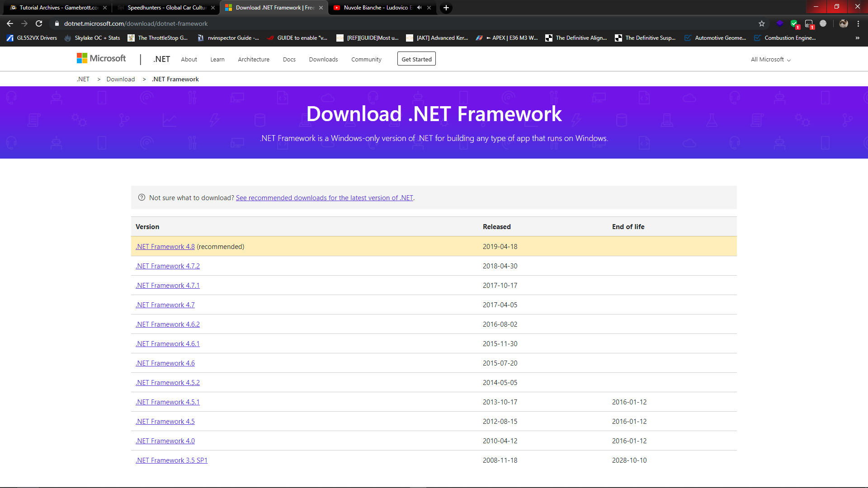Expand the hidden bookmarks overflow chevron

(857, 38)
